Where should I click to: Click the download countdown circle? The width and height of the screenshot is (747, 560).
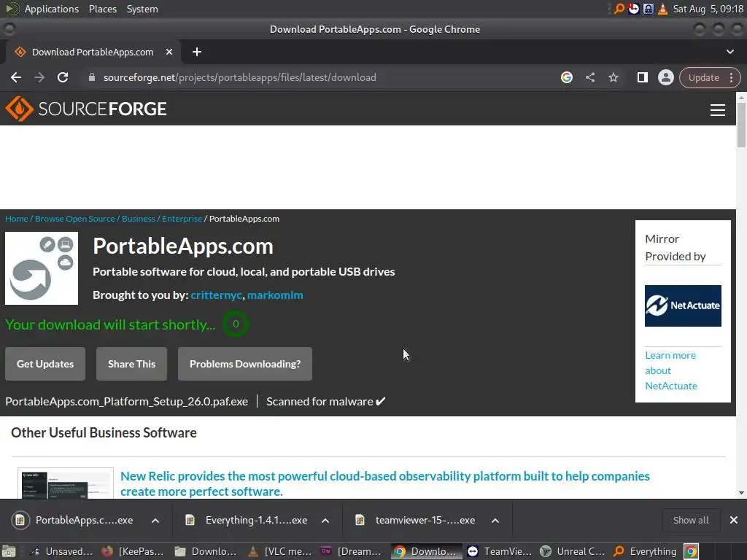coord(236,324)
